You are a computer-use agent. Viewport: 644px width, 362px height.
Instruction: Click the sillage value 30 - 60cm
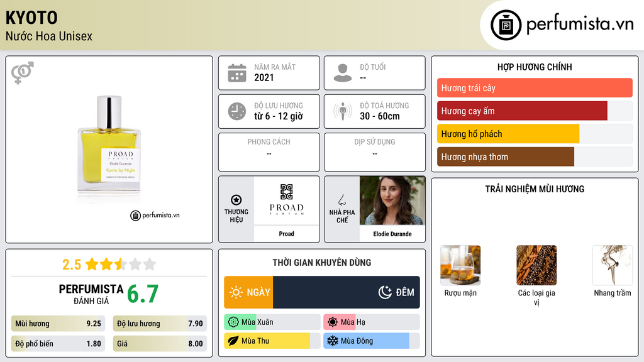(x=380, y=116)
